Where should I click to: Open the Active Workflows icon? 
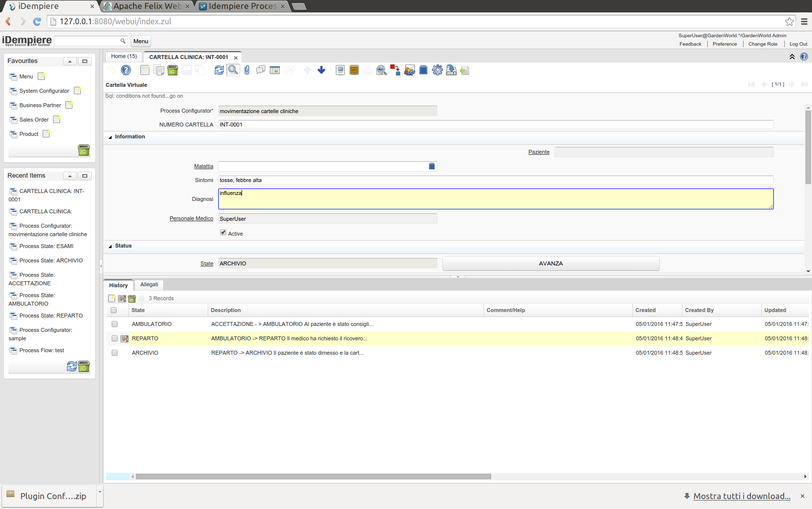395,70
